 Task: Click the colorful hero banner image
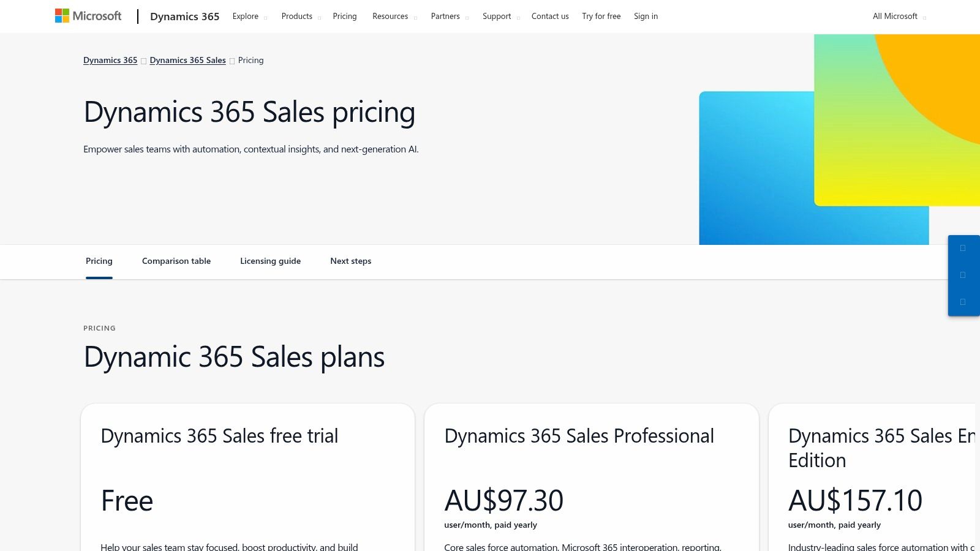click(x=839, y=140)
